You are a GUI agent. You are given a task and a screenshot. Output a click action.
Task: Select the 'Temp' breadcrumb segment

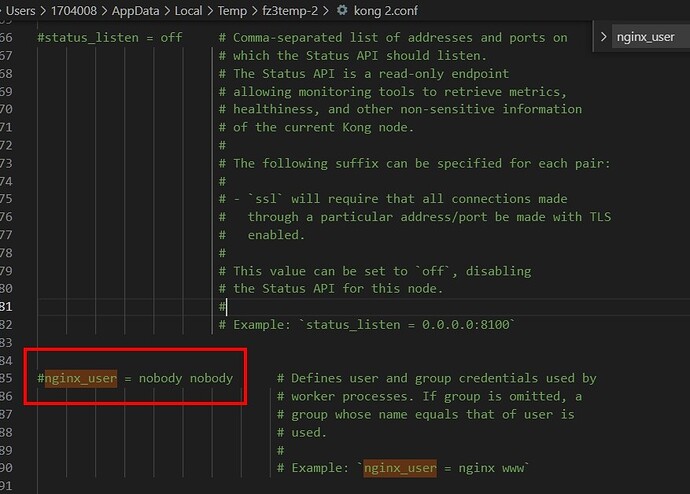click(232, 11)
